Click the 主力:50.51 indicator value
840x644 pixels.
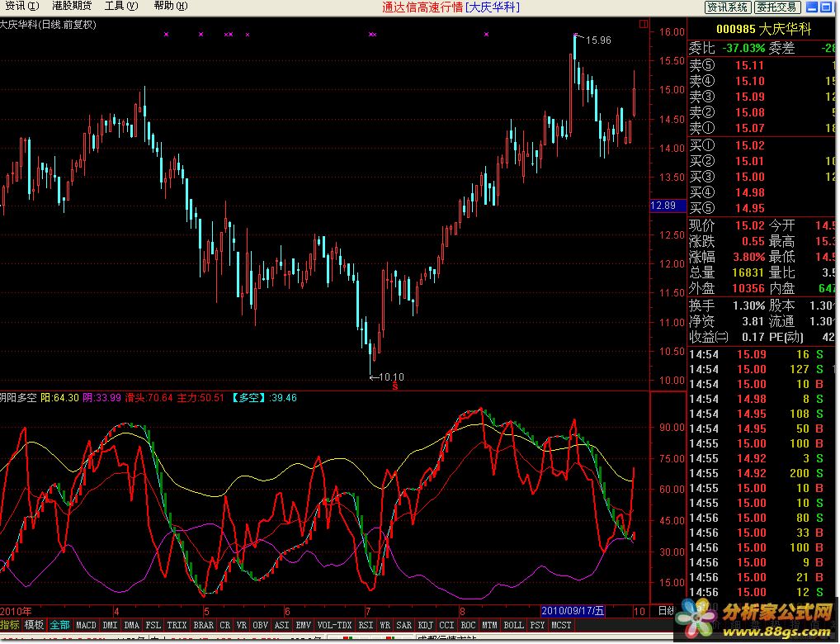(201, 398)
